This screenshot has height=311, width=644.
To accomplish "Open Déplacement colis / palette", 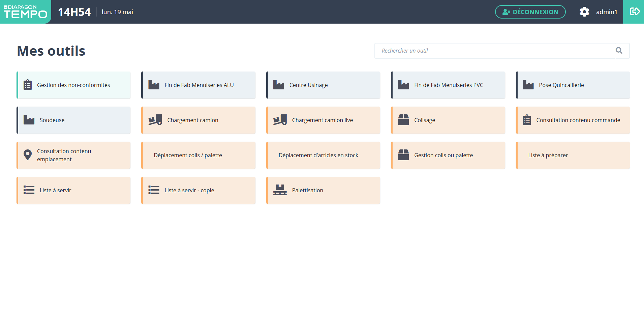I will [198, 155].
